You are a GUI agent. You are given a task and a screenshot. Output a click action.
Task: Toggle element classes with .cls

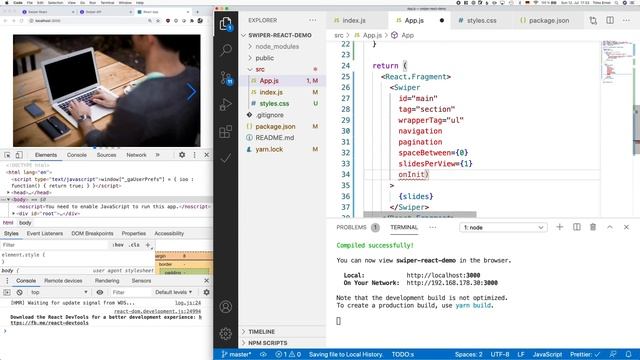click(x=134, y=245)
